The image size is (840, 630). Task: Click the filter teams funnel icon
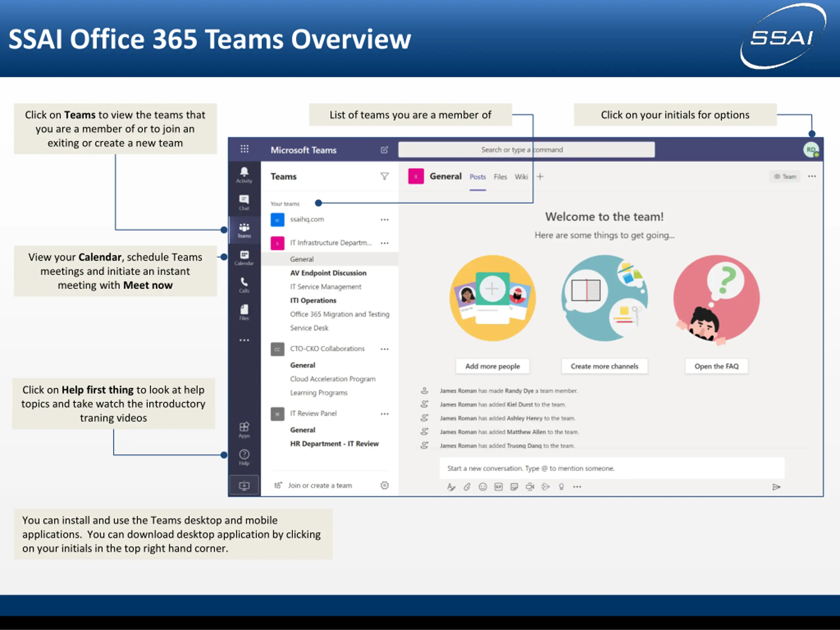pos(384,176)
